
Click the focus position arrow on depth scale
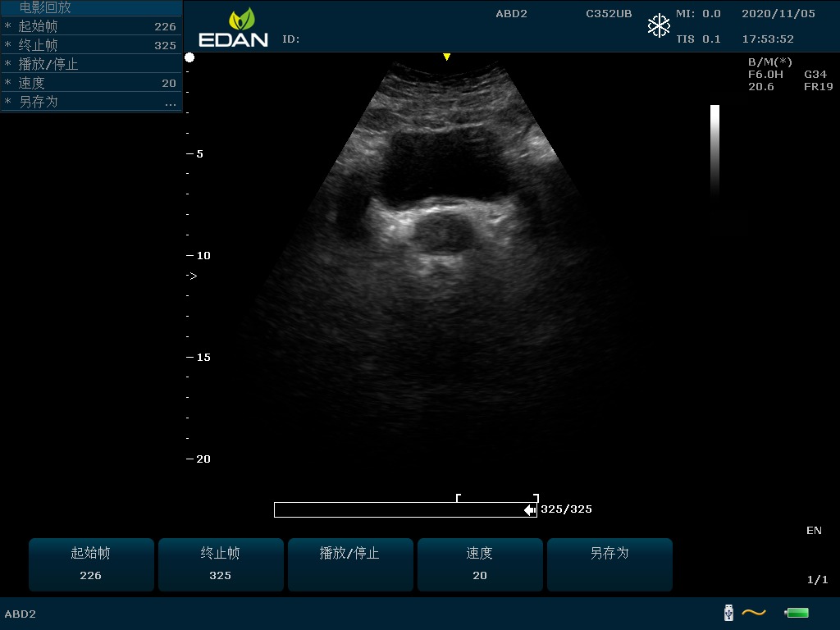(191, 276)
